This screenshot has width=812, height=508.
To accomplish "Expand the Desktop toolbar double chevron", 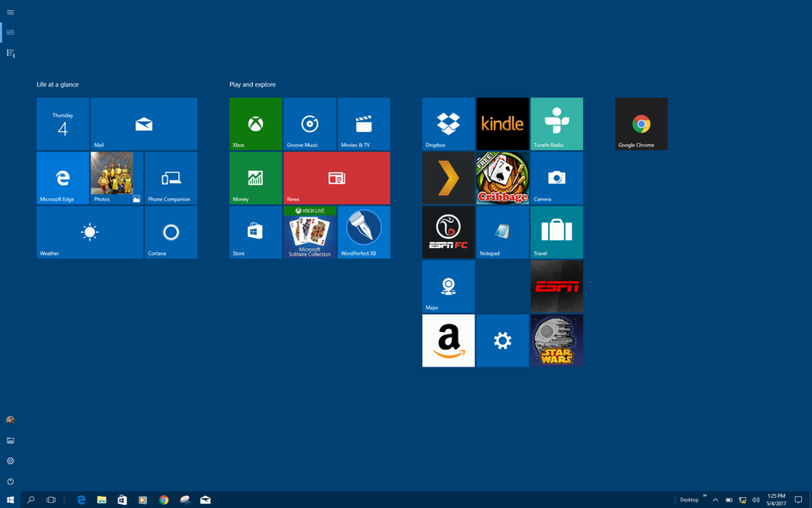I will pos(705,496).
